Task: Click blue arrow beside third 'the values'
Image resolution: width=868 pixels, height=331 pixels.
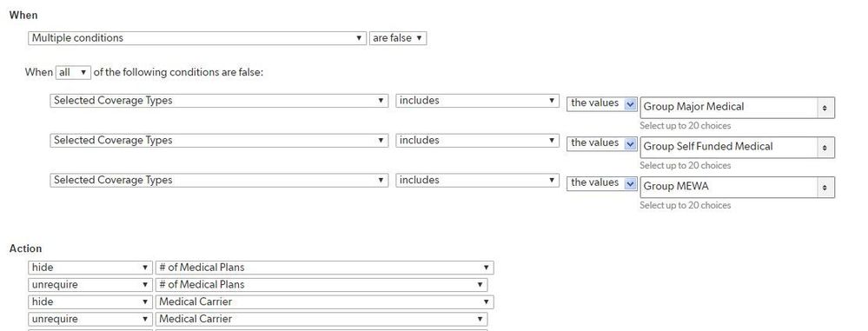Action: click(630, 184)
